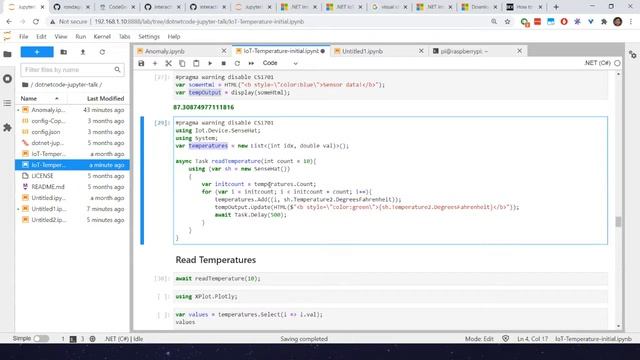Open the Settings menu

click(x=149, y=36)
